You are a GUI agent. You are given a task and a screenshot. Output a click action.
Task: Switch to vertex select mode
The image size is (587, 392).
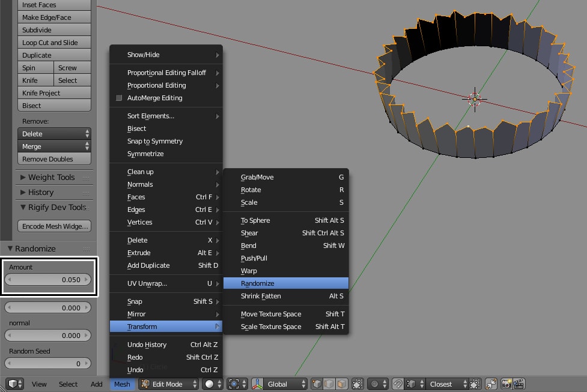point(317,384)
